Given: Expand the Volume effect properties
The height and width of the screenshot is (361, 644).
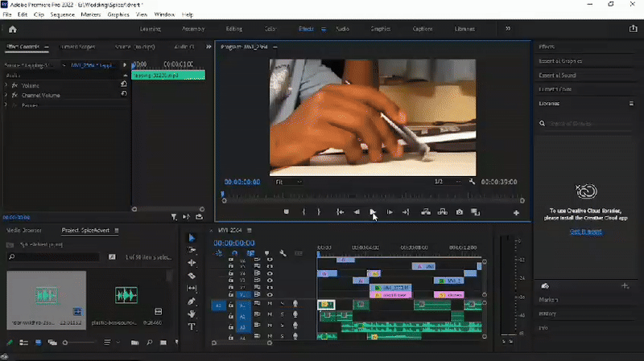Looking at the screenshot, I should [6, 85].
